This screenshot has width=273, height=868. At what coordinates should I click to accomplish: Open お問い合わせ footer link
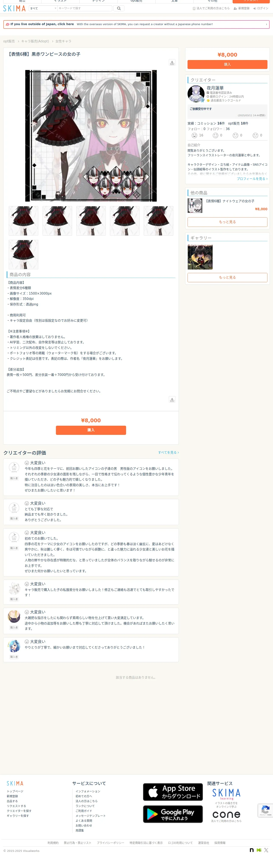(84, 826)
